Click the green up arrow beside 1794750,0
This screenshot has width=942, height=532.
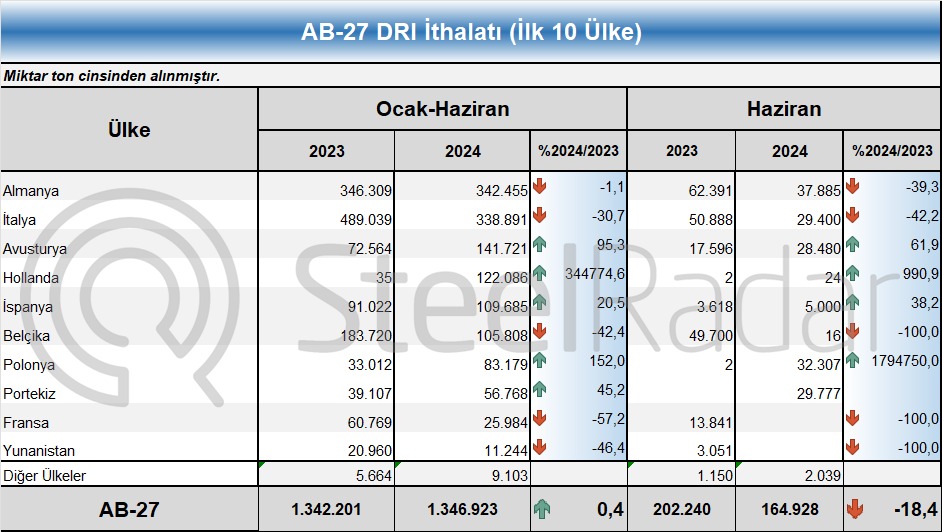click(x=852, y=360)
